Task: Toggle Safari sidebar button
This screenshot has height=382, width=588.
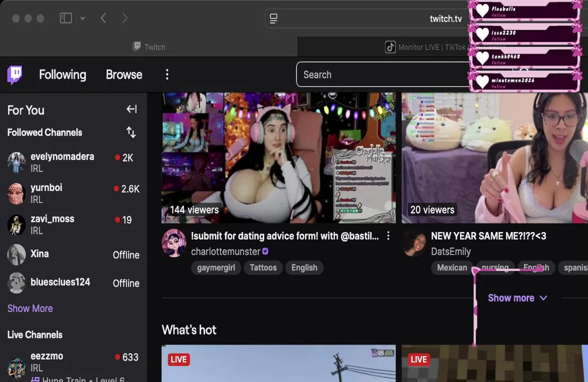Action: 66,18
